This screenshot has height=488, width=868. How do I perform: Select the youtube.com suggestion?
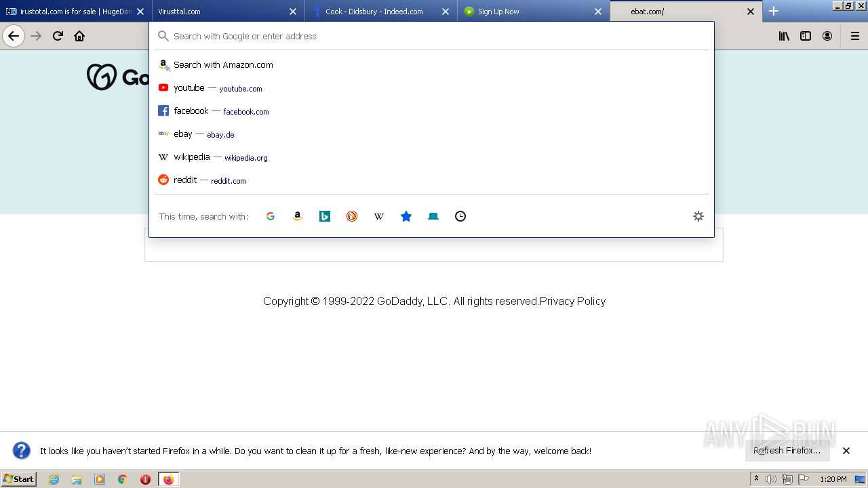coord(431,88)
